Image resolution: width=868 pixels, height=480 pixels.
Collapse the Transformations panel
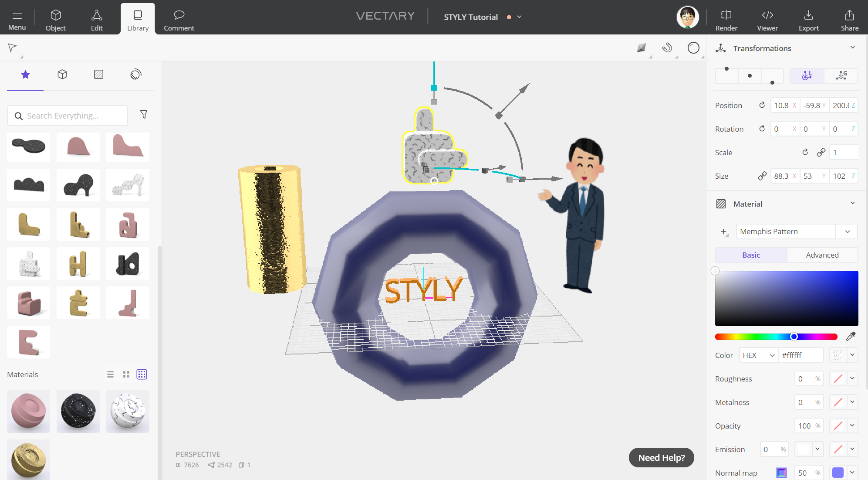[x=852, y=48]
